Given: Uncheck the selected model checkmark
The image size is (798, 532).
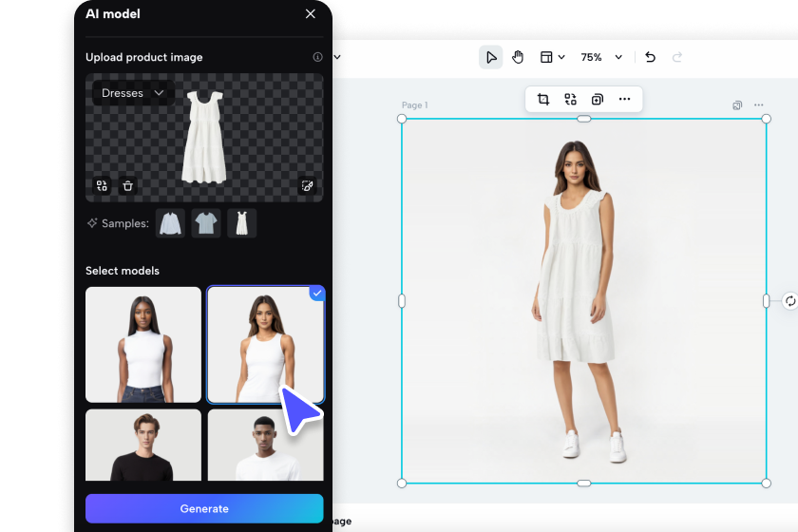Looking at the screenshot, I should point(317,294).
